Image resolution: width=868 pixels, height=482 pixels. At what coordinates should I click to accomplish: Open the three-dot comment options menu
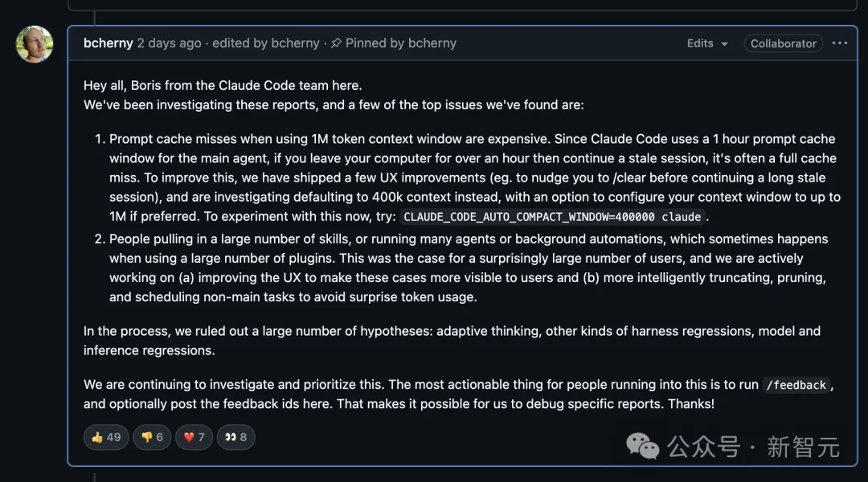coord(840,43)
